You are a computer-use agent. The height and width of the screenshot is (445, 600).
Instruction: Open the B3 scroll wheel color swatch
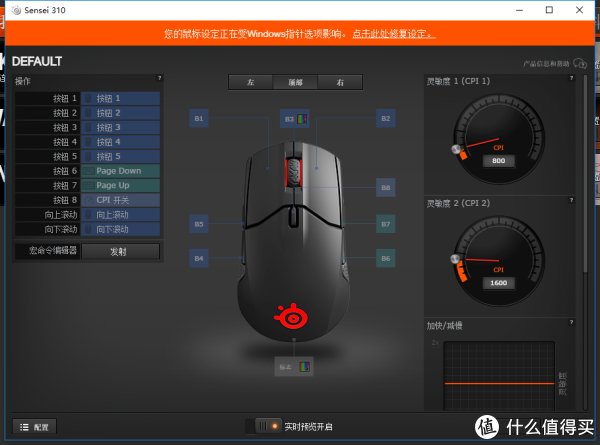point(302,119)
